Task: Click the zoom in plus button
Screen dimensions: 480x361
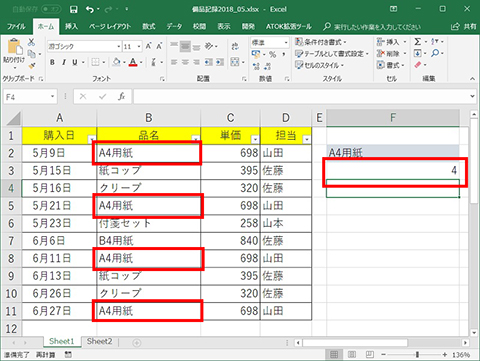Action: coord(445,354)
